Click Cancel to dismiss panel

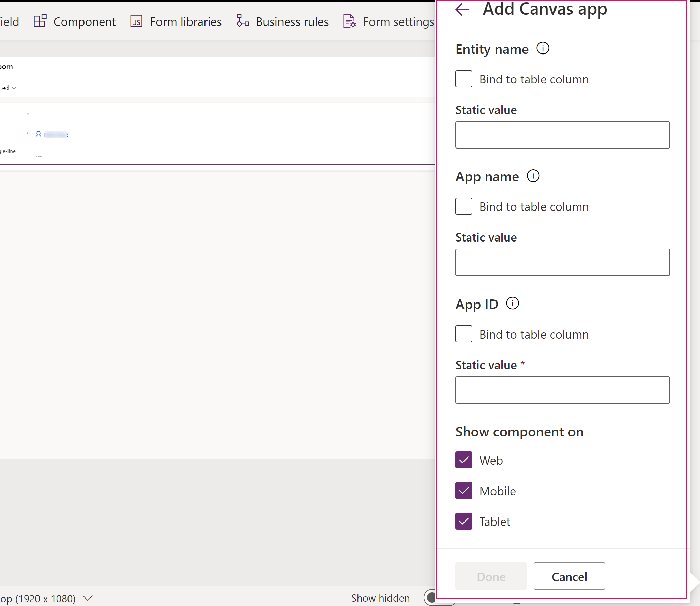568,576
